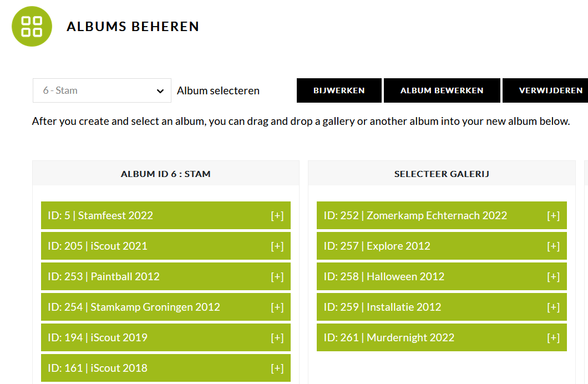Click the Selecteer Galerij panel header

tap(442, 174)
